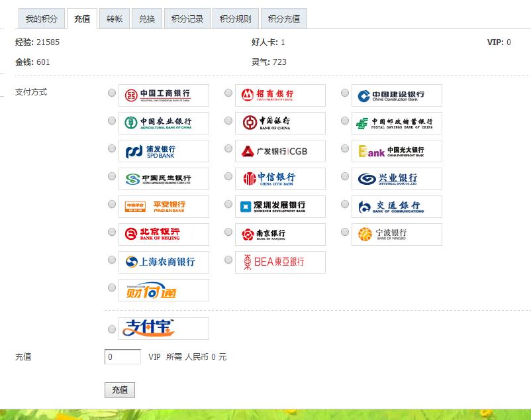The image size is (531, 420).
Task: Click the 中国邮政储蓄银行 logo
Action: 397,123
